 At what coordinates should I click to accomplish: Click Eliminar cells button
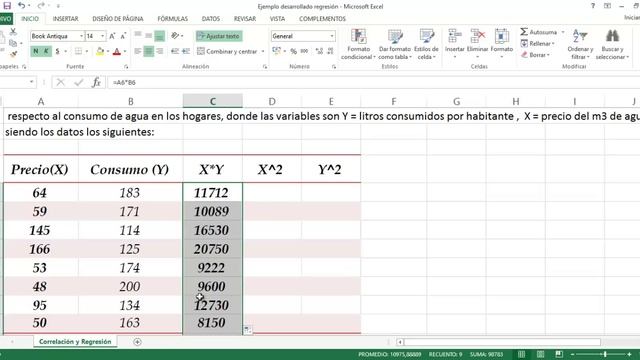(x=477, y=43)
